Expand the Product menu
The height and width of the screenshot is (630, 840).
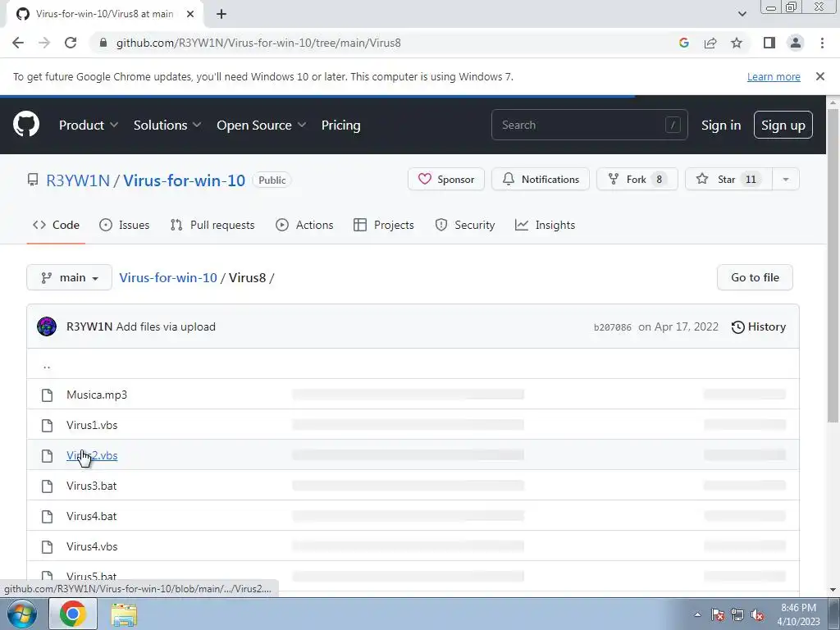coord(89,125)
